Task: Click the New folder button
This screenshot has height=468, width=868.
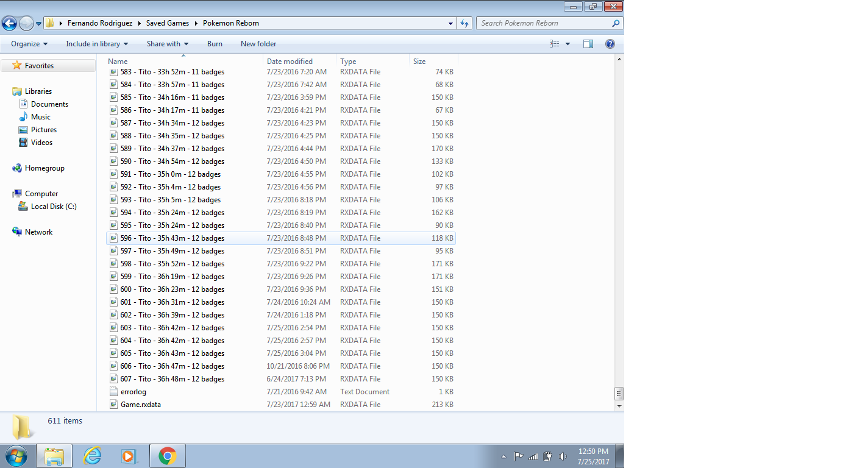Action: pyautogui.click(x=258, y=44)
